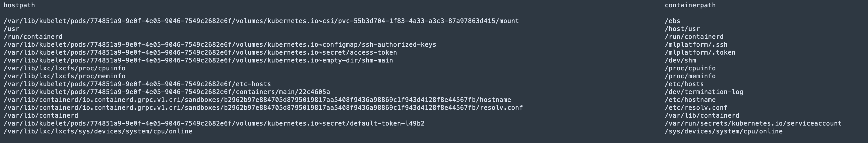The height and width of the screenshot is (143, 868).
Task: Click the /dev/termination-log container path
Action: pyautogui.click(x=704, y=92)
